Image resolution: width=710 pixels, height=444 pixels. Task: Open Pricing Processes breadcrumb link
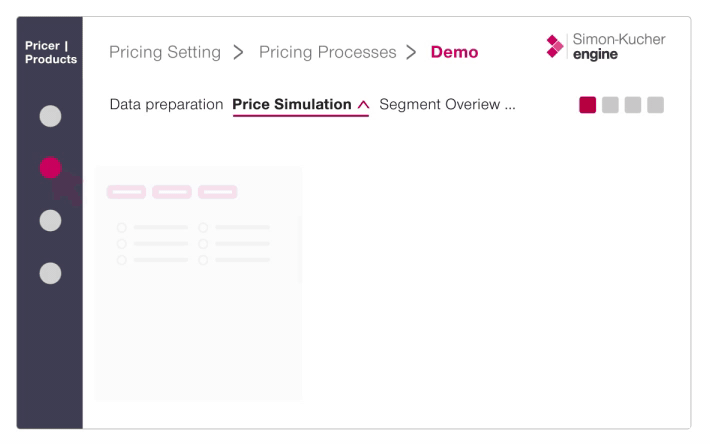327,52
